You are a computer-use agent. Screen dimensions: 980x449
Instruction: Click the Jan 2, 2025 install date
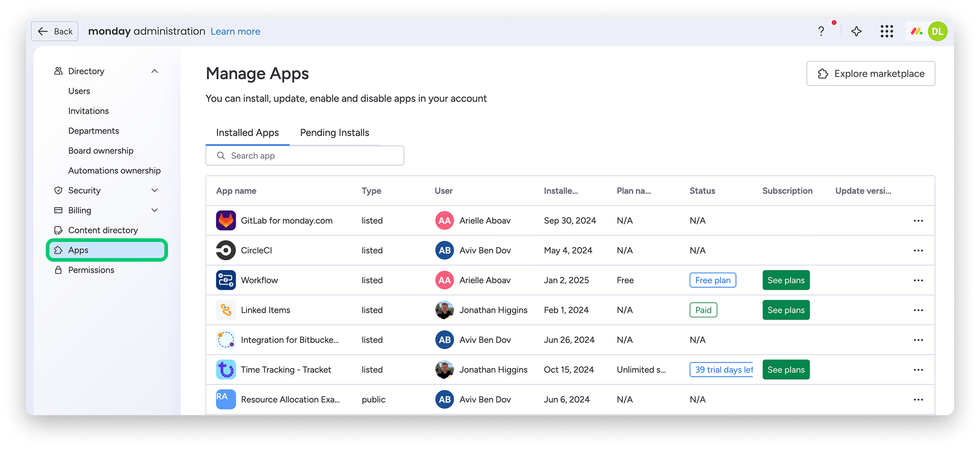pyautogui.click(x=566, y=280)
